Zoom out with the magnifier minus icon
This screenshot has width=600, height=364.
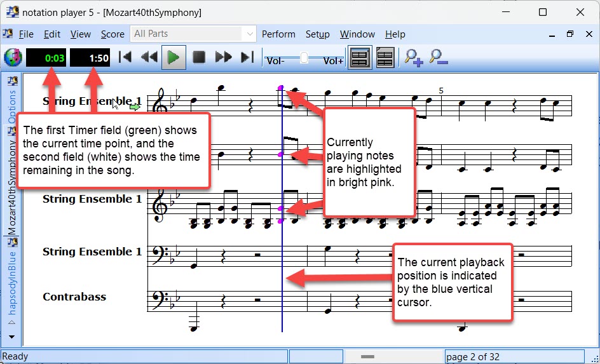point(439,58)
